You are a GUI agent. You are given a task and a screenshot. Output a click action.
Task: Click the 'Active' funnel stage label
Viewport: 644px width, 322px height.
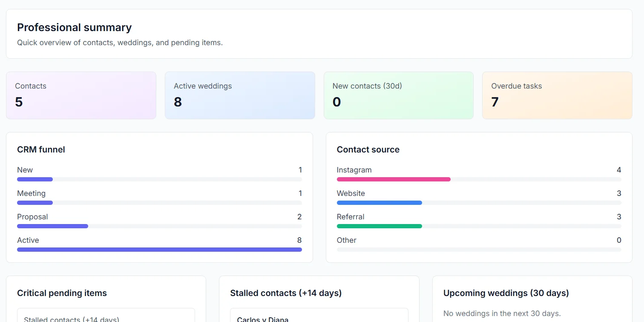[x=28, y=240]
